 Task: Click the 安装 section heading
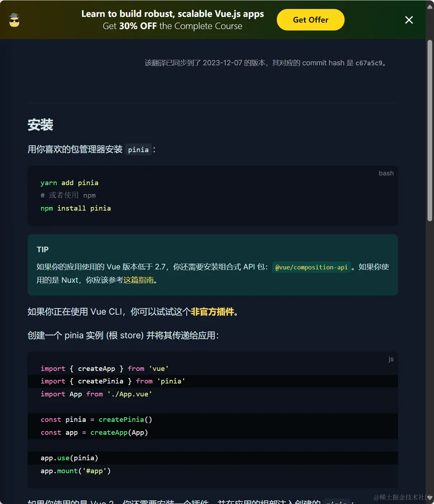(41, 125)
